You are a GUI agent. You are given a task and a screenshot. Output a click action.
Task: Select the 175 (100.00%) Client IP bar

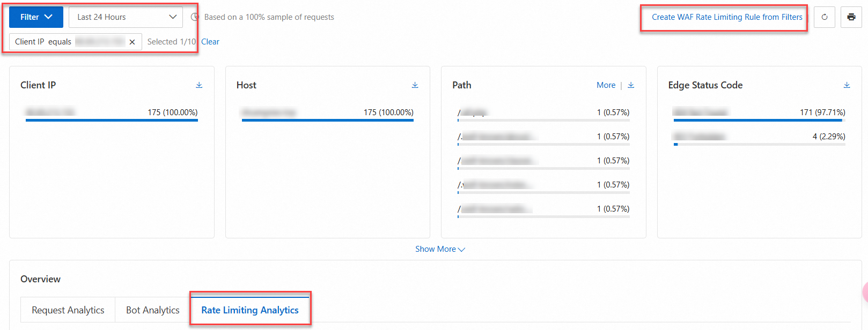[112, 114]
